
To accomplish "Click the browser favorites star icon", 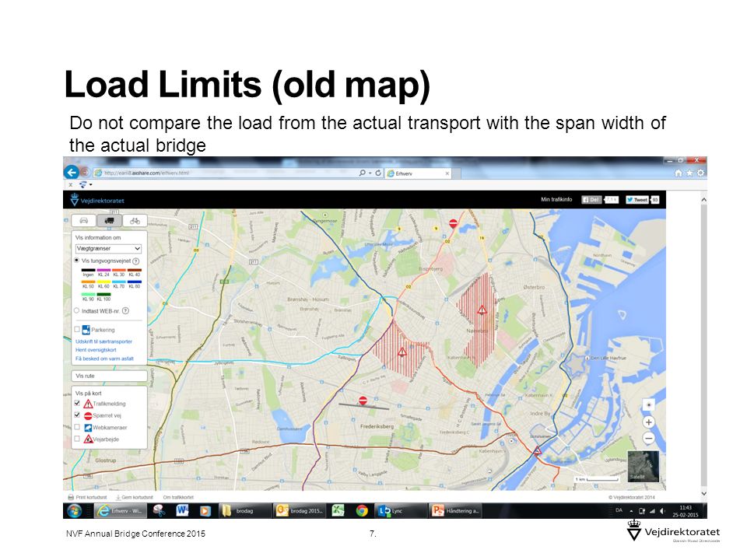I will 689,173.
